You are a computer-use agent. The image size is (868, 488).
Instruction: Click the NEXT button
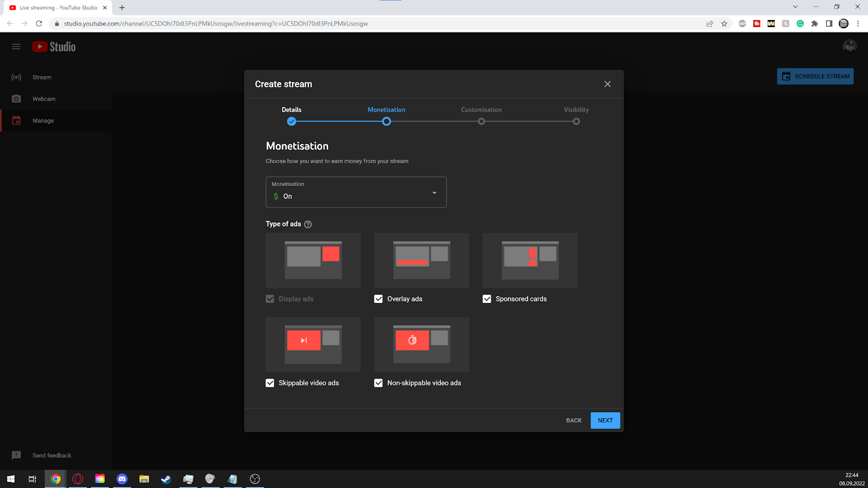pyautogui.click(x=605, y=421)
